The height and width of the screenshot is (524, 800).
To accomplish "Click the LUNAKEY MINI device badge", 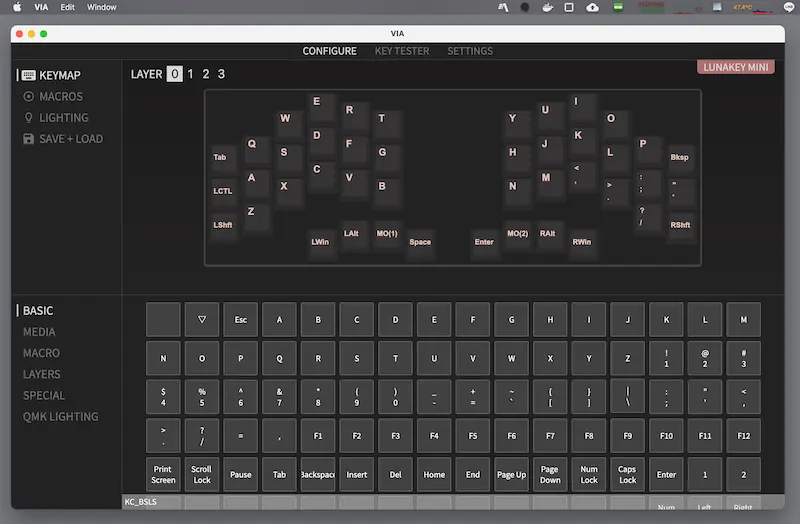I will click(x=736, y=67).
